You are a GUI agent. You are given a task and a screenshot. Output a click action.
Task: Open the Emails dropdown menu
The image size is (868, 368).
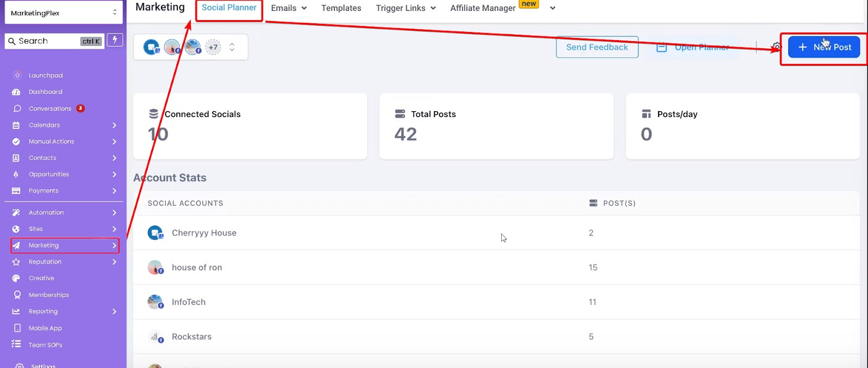coord(289,8)
